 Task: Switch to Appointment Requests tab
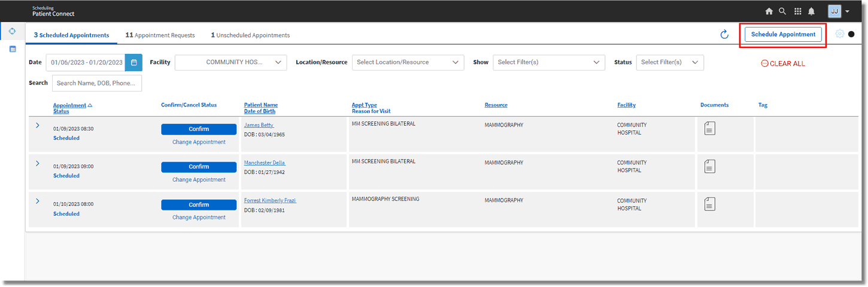[x=160, y=35]
